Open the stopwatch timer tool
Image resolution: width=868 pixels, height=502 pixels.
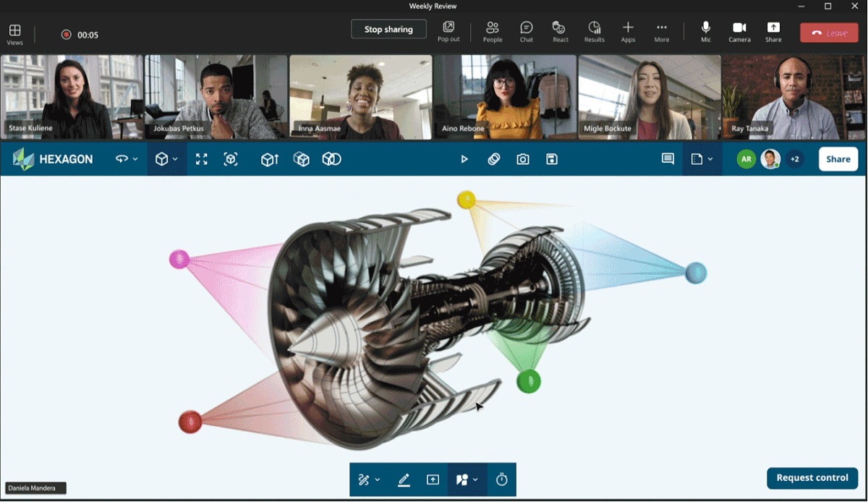(x=501, y=479)
